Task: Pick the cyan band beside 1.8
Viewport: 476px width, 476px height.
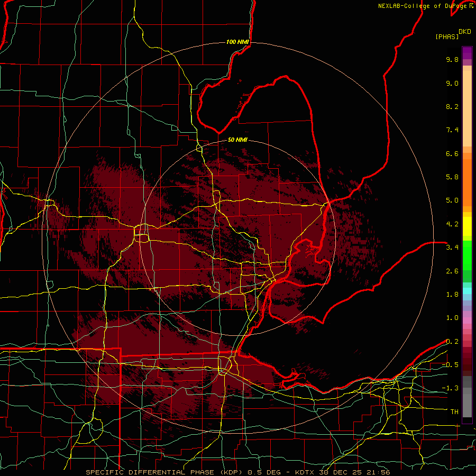Action: click(467, 291)
